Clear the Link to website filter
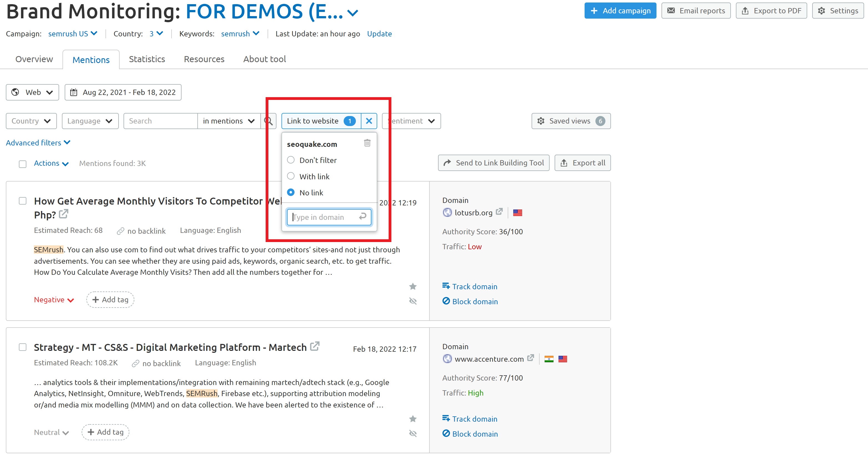The image size is (868, 458). click(x=369, y=121)
